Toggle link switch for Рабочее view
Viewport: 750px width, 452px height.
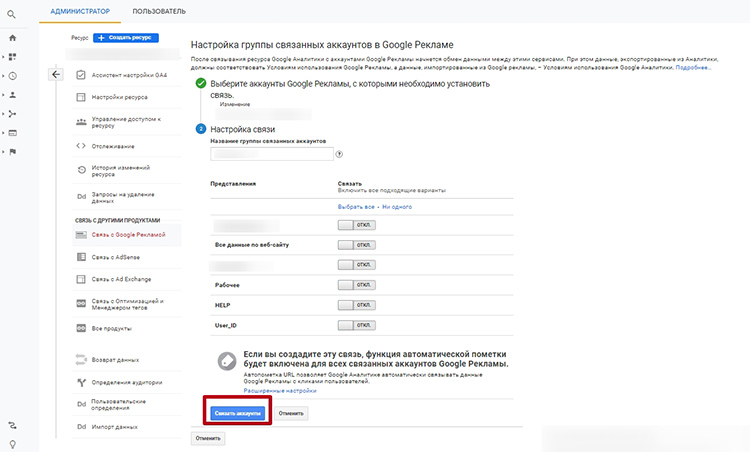[356, 285]
